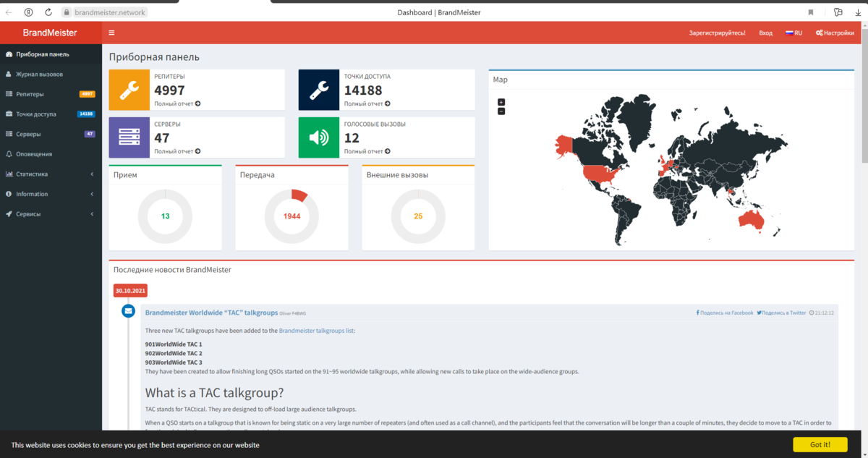Click the lock icon in the address bar

point(67,12)
